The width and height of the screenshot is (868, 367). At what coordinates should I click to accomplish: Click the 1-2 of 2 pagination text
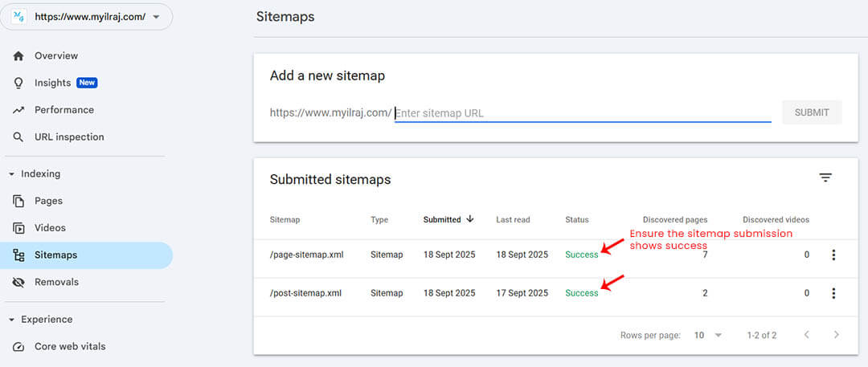pyautogui.click(x=762, y=336)
